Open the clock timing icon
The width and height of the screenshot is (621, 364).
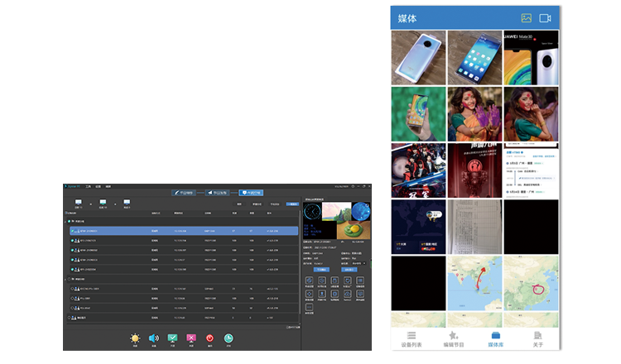229,339
